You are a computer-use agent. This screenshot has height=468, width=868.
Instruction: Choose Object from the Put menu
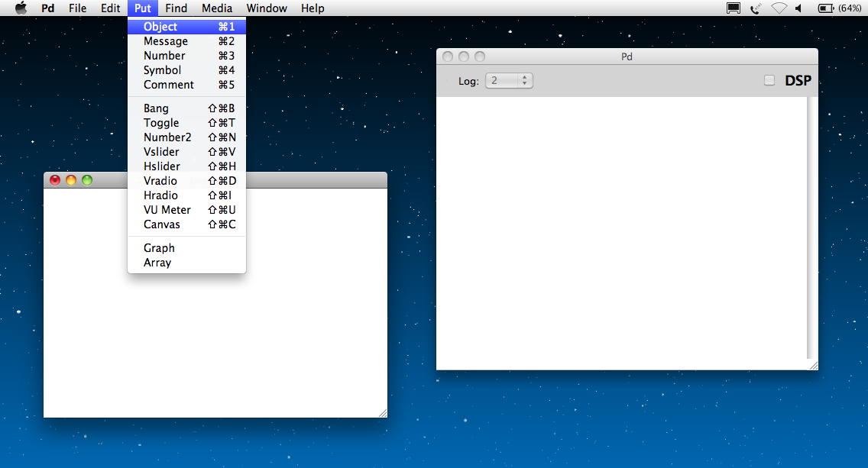coord(186,27)
